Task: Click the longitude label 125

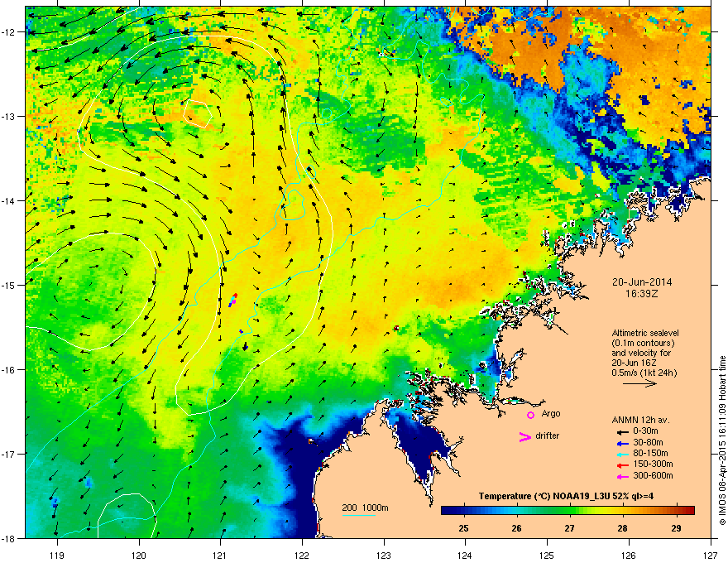Action: pos(547,556)
